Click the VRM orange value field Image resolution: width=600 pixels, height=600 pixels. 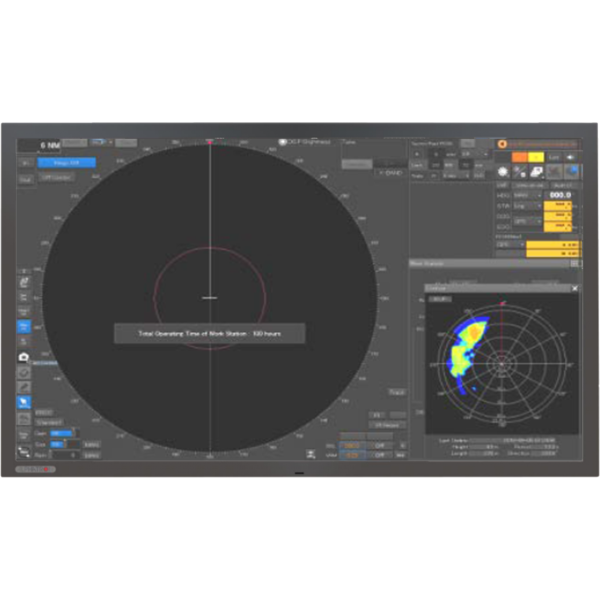pos(352,455)
